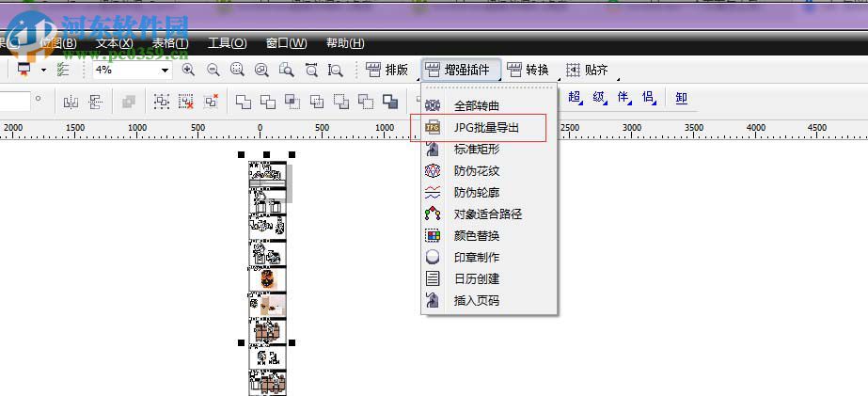Zoom to selected objects icon
The width and height of the screenshot is (868, 396).
point(238,70)
